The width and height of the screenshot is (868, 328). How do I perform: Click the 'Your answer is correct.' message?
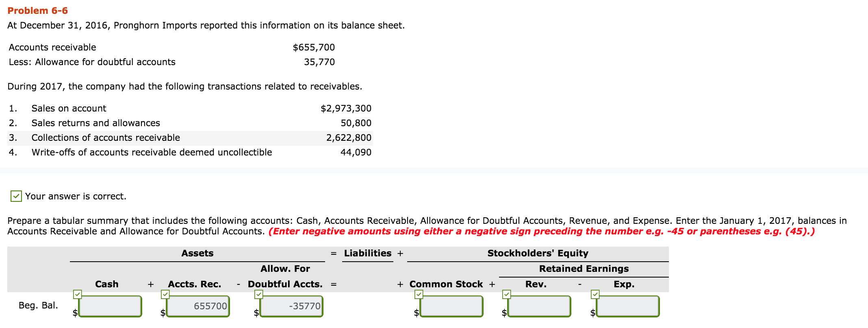76,196
